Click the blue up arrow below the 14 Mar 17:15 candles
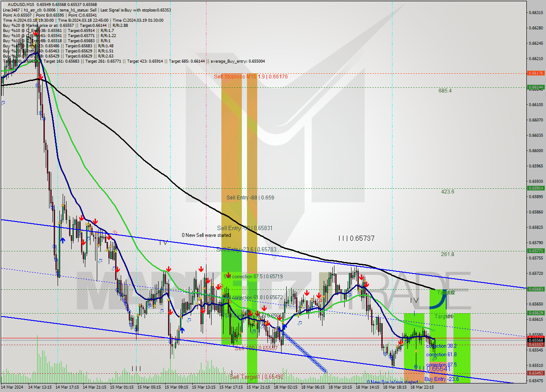 (63, 240)
